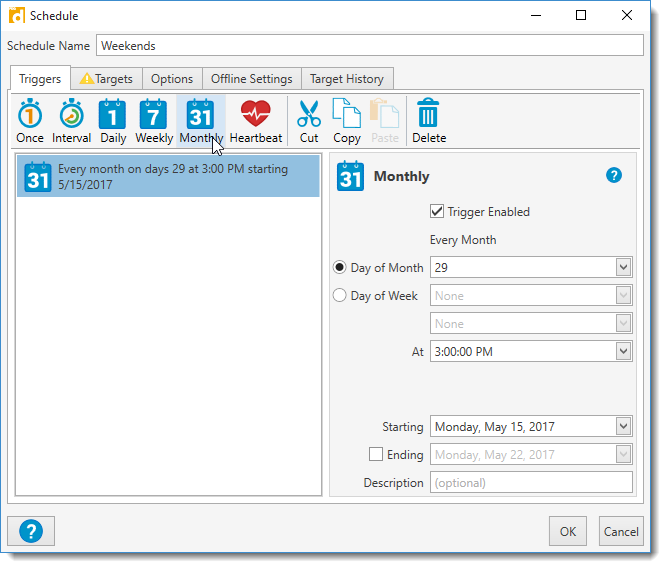Add a Heartbeat trigger
666x568 pixels.
tap(256, 121)
